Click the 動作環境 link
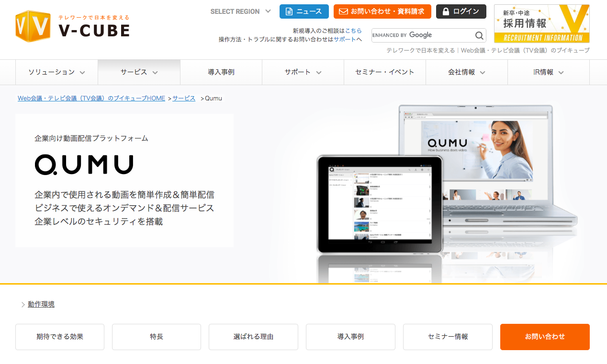The image size is (607, 364). [x=41, y=304]
